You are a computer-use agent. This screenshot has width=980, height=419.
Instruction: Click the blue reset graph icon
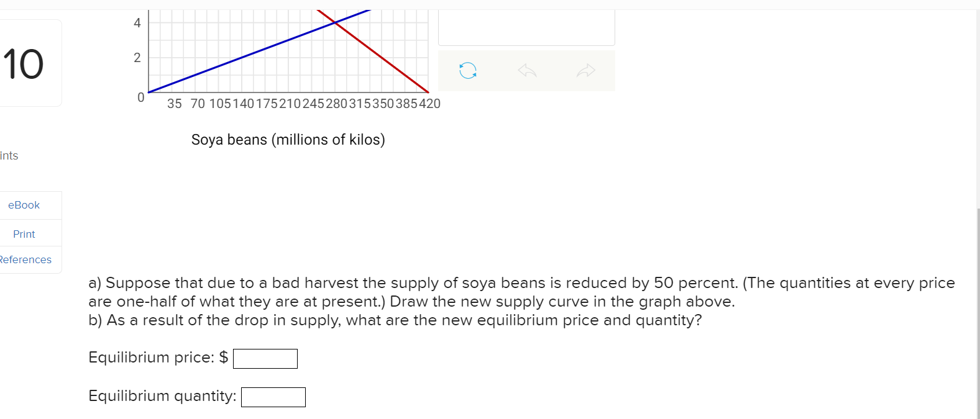tap(467, 70)
